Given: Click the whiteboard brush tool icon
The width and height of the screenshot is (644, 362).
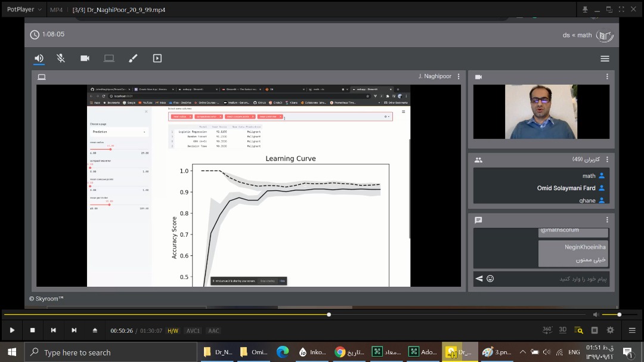Looking at the screenshot, I should click(x=133, y=58).
